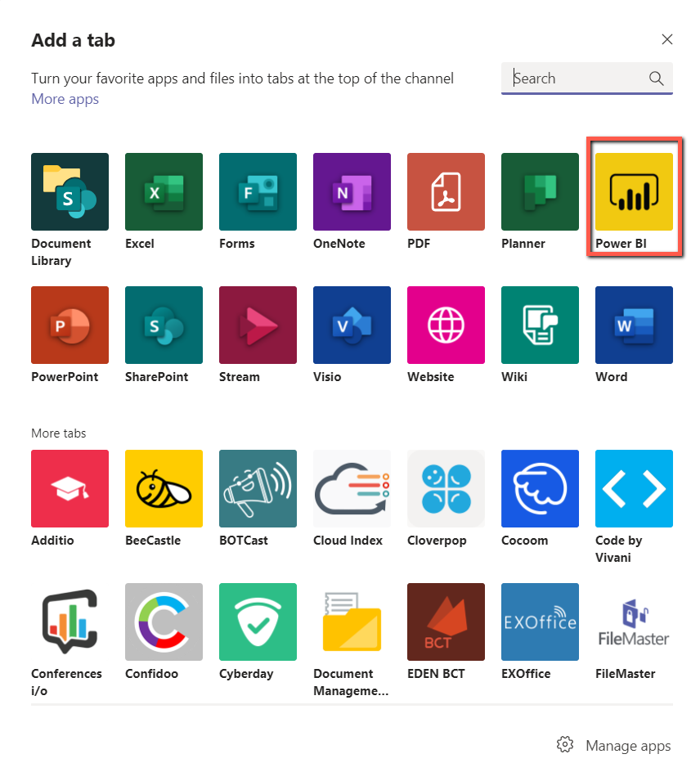The width and height of the screenshot is (700, 781).
Task: Choose the Word app tile
Action: click(635, 325)
